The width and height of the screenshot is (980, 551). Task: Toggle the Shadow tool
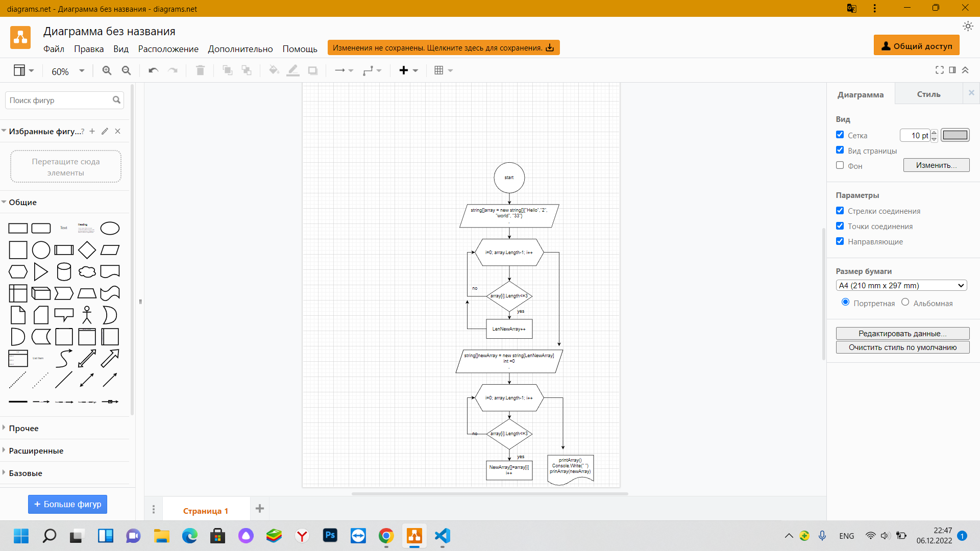(x=312, y=70)
